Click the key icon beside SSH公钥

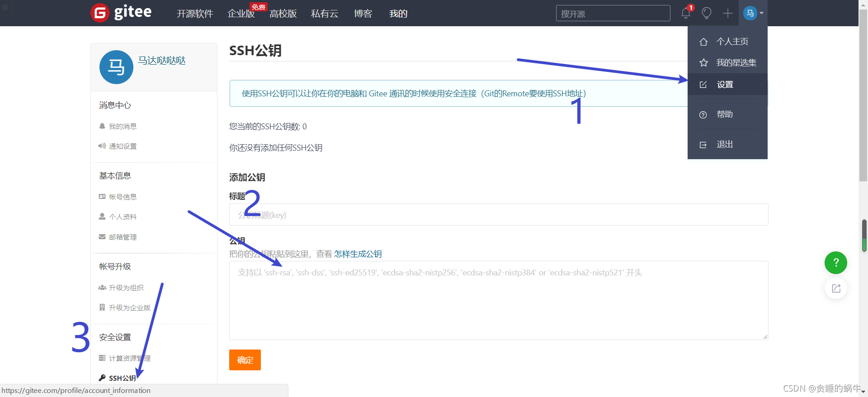(102, 378)
